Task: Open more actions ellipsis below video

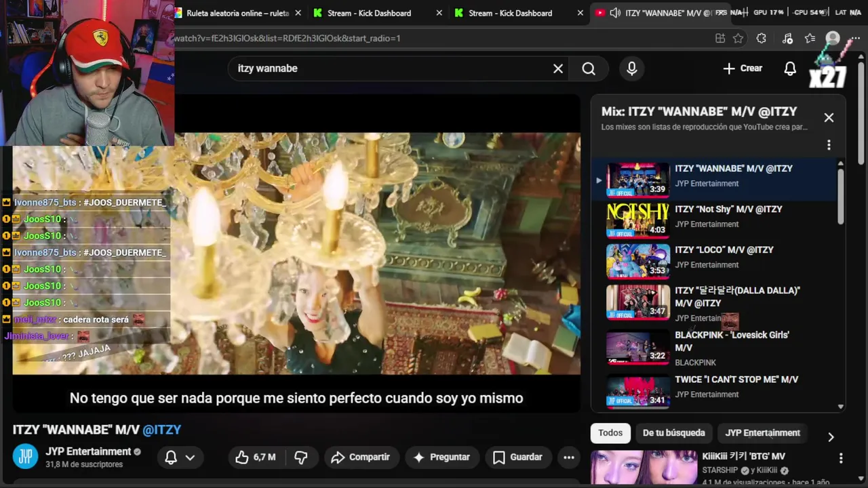Action: coord(569,457)
